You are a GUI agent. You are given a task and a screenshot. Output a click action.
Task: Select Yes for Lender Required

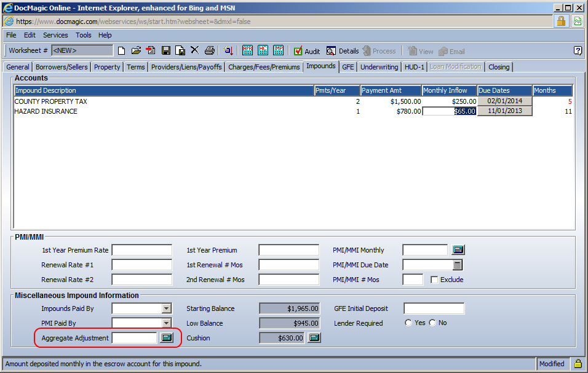point(408,323)
